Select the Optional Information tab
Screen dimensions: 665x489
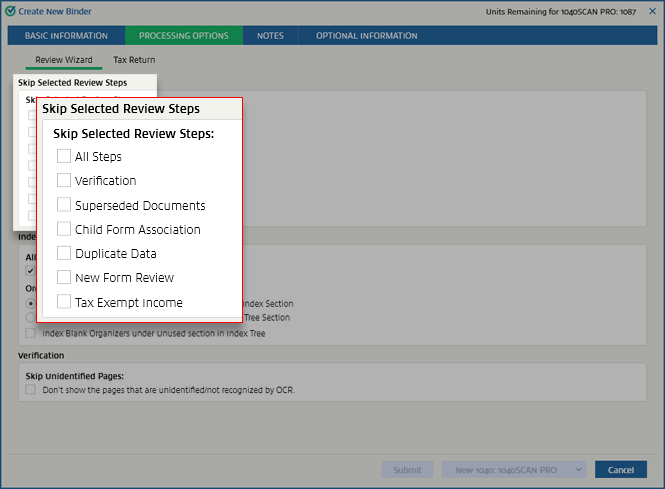[x=366, y=36]
